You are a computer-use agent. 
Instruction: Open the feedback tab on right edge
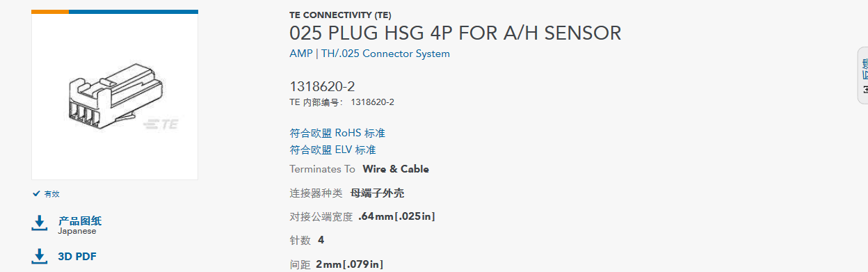pos(863,75)
